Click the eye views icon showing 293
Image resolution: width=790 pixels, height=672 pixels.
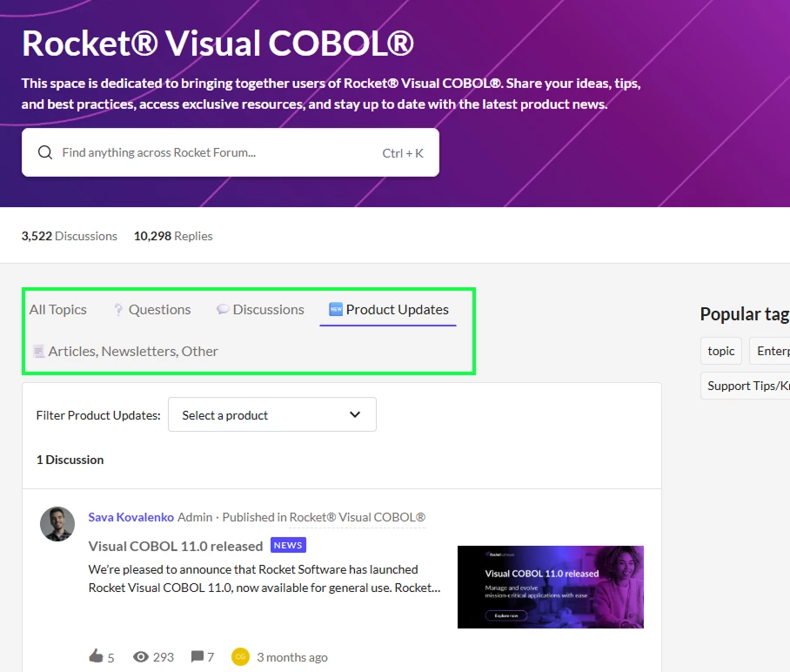(141, 657)
